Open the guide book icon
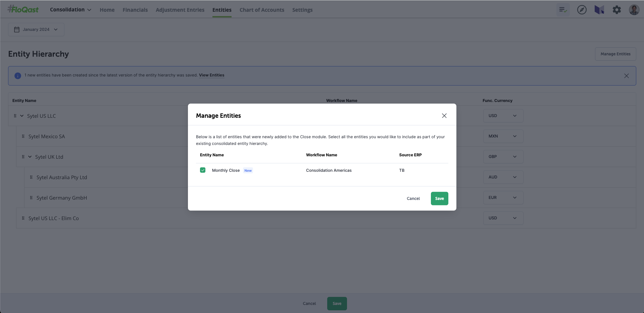The image size is (644, 313). pyautogui.click(x=599, y=10)
